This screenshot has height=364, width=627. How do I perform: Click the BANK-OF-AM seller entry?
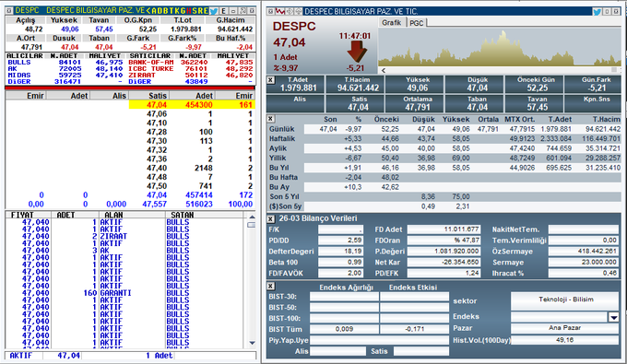click(x=150, y=63)
